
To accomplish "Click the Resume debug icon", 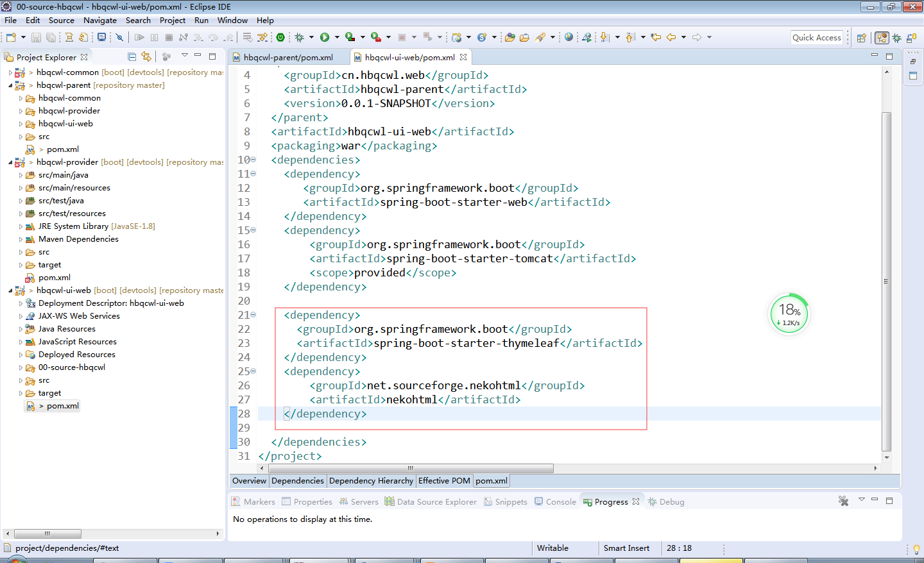I will [x=139, y=37].
